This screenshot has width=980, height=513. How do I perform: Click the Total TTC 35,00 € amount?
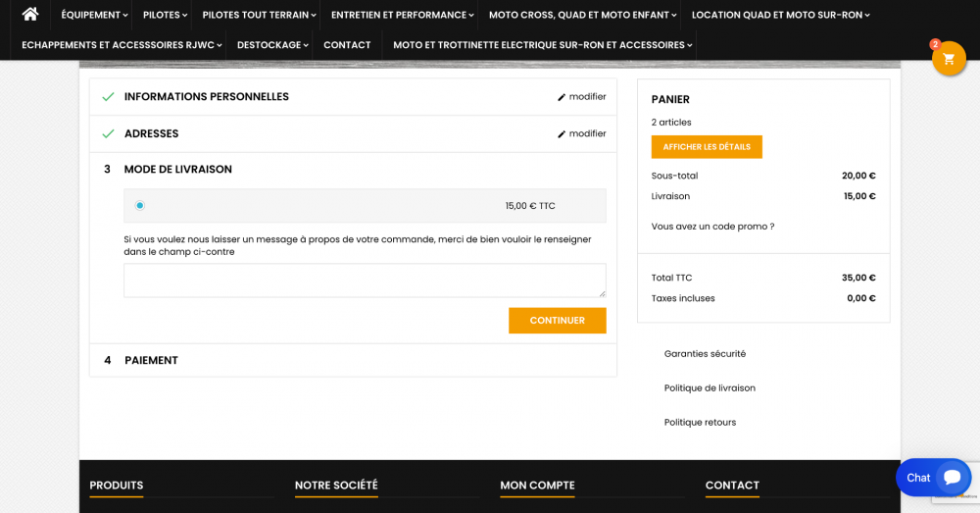(858, 278)
